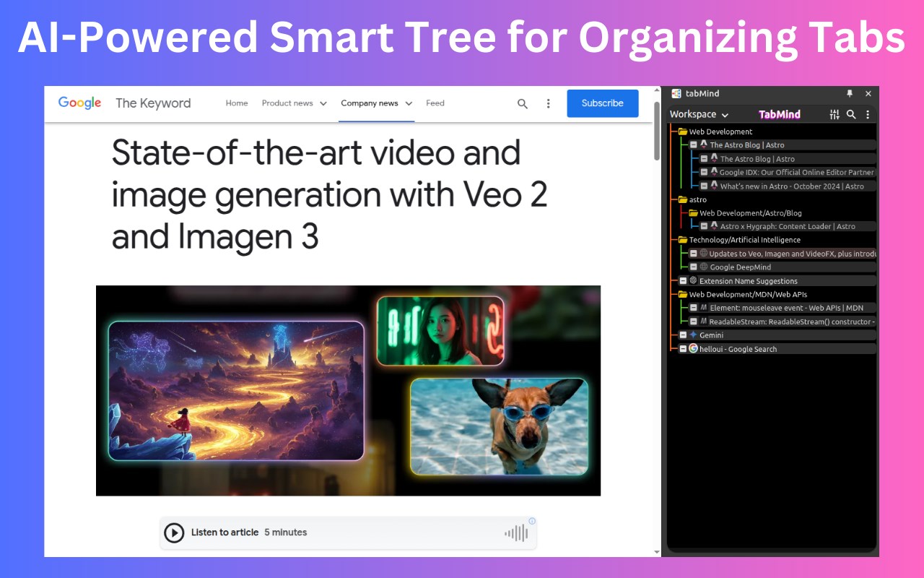Screen dimensions: 924x578
Task: Click the fantasy landscape preview image
Action: [x=236, y=391]
